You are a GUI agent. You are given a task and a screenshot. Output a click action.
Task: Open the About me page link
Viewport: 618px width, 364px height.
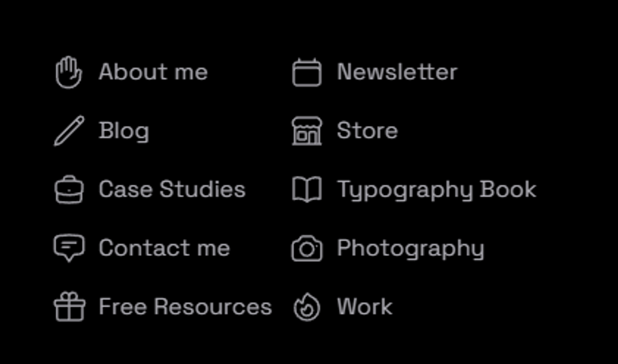tap(153, 72)
